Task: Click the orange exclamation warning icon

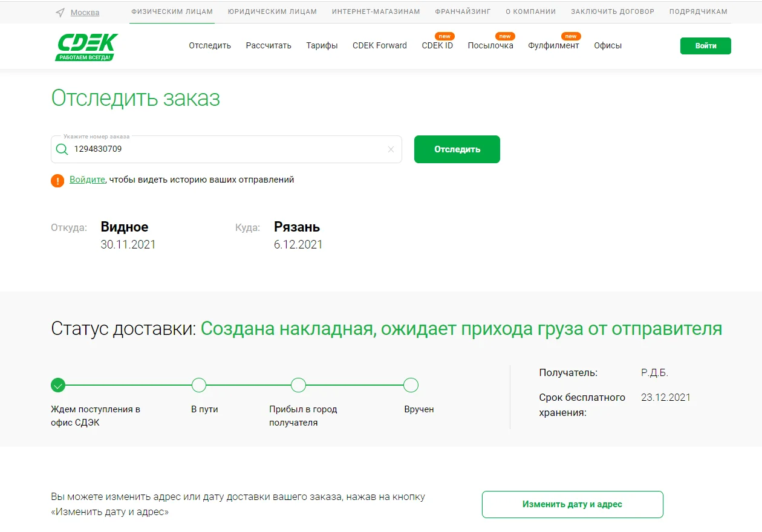Action: [x=57, y=180]
